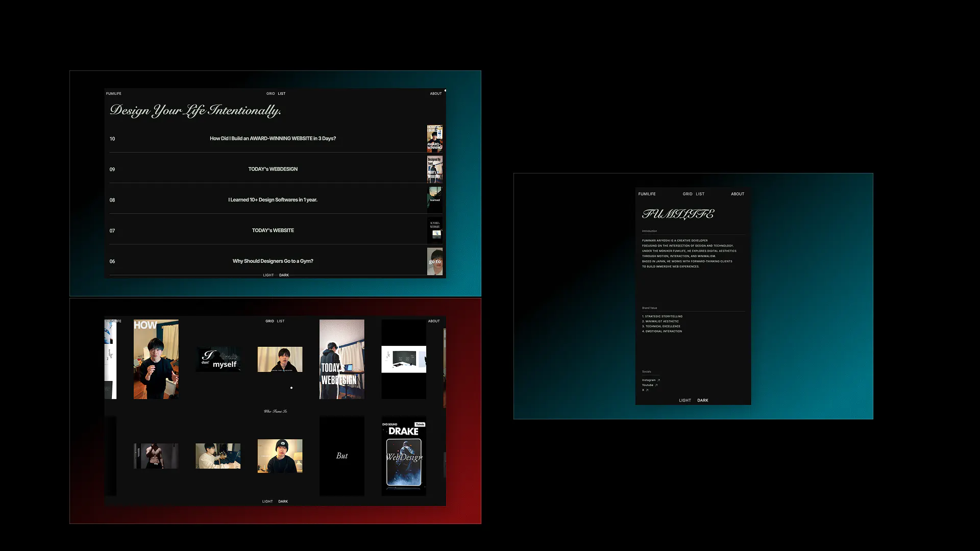Click the 'But' black tile in grid
The width and height of the screenshot is (980, 551).
click(341, 456)
